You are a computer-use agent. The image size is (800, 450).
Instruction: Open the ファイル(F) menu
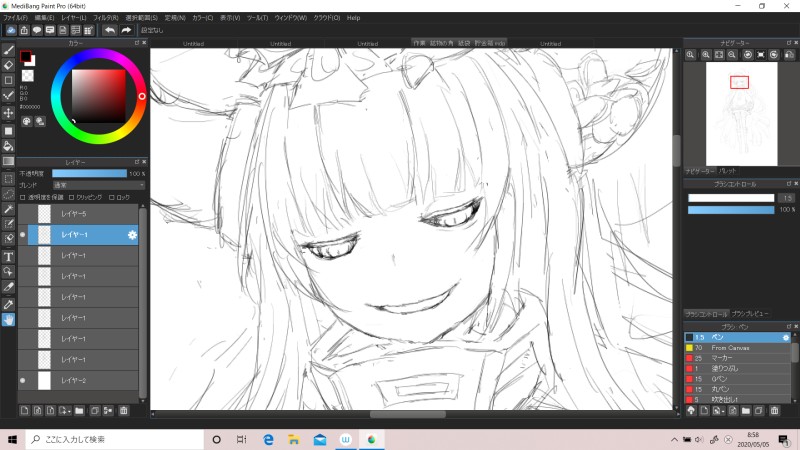[15, 18]
